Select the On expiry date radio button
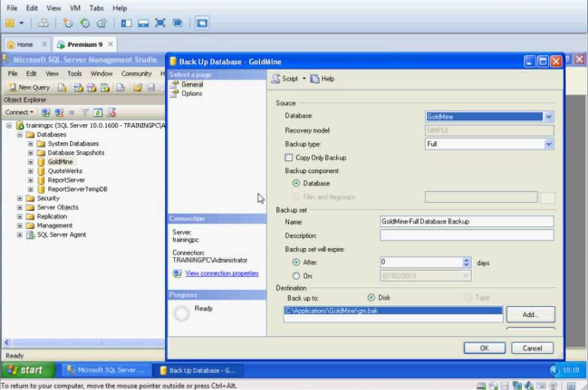This screenshot has width=588, height=390. click(296, 276)
